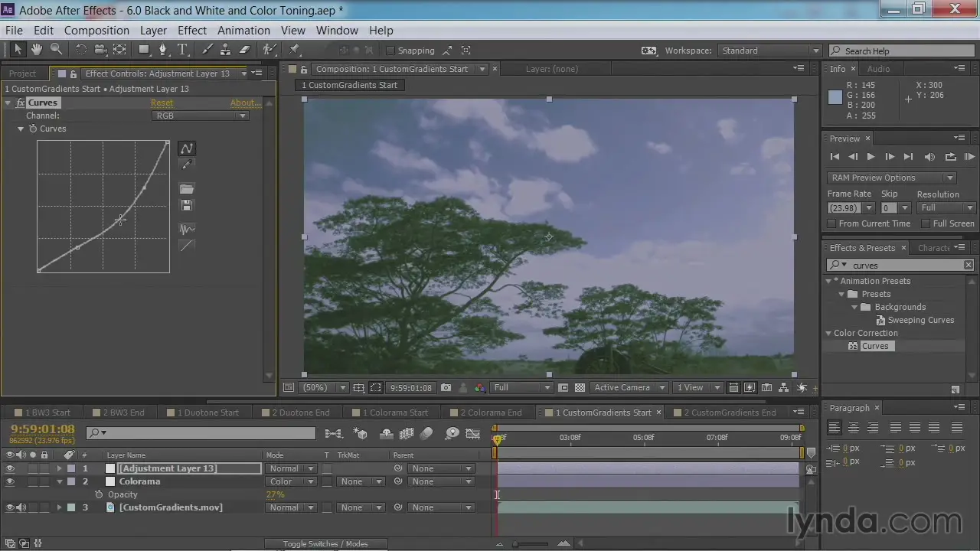Screen dimensions: 980x551
Task: Select the Hand tool
Action: pos(37,50)
